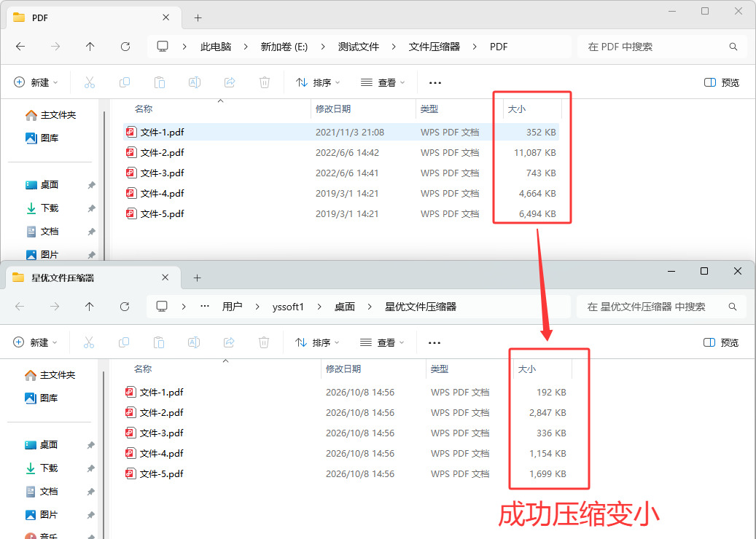This screenshot has width=756, height=539.
Task: Click Delete trash icon in PDF window
Action: pyautogui.click(x=265, y=82)
